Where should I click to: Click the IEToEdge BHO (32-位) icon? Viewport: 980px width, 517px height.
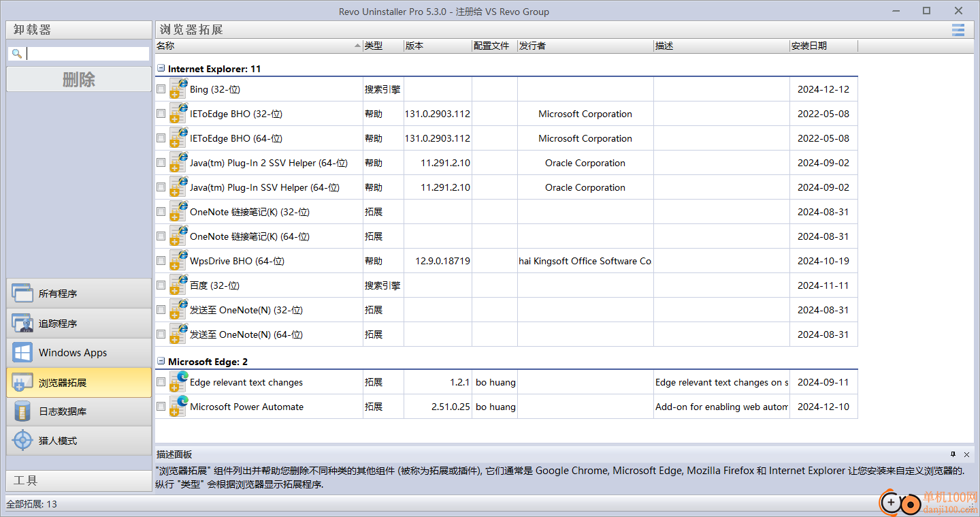[x=178, y=113]
